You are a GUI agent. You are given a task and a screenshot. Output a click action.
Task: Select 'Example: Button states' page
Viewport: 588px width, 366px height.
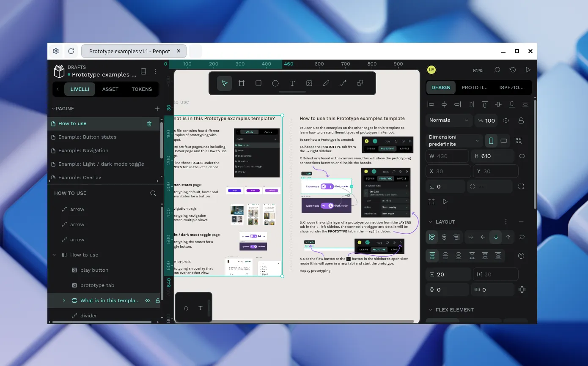[x=87, y=137]
